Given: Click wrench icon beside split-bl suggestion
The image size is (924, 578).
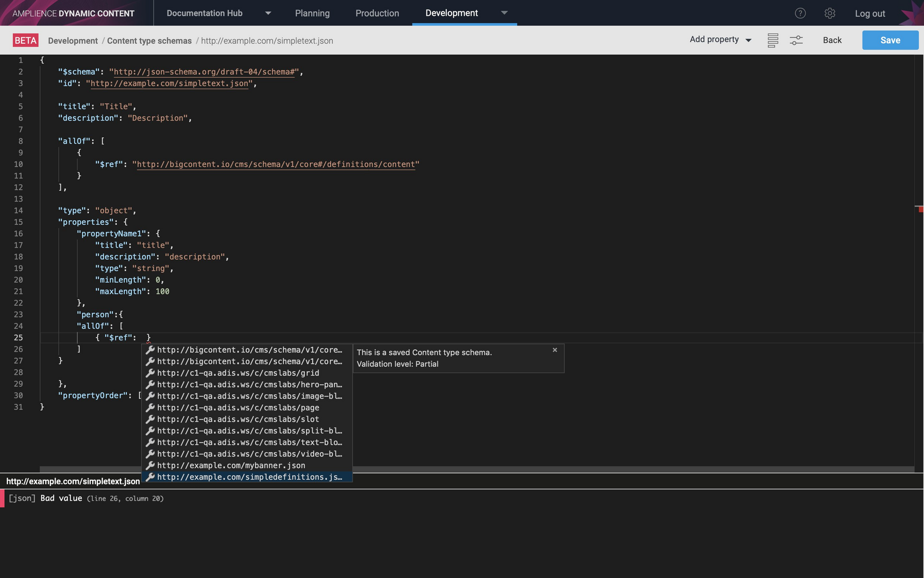Looking at the screenshot, I should click(150, 430).
